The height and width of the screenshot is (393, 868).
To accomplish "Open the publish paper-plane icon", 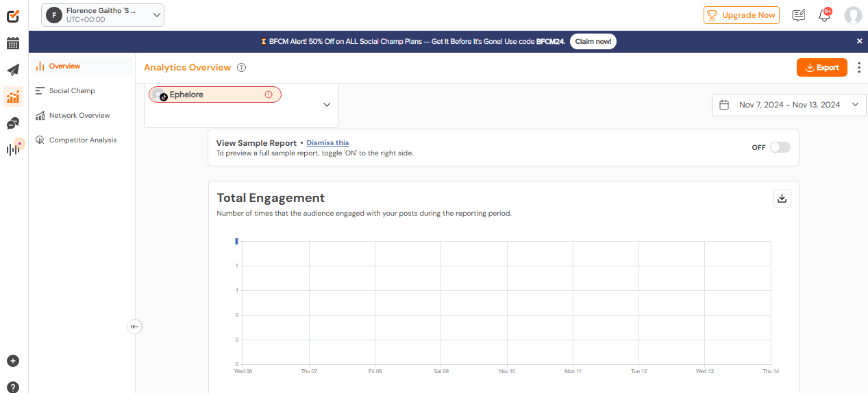I will 13,70.
